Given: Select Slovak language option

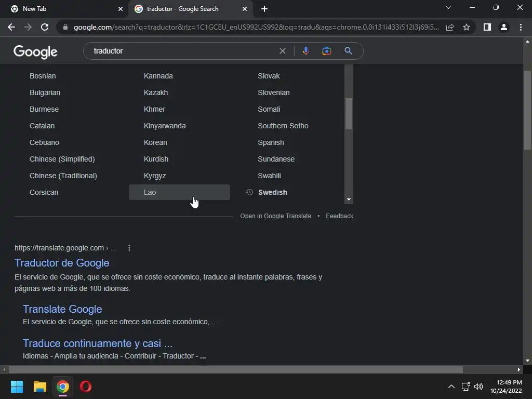Looking at the screenshot, I should pyautogui.click(x=269, y=76).
